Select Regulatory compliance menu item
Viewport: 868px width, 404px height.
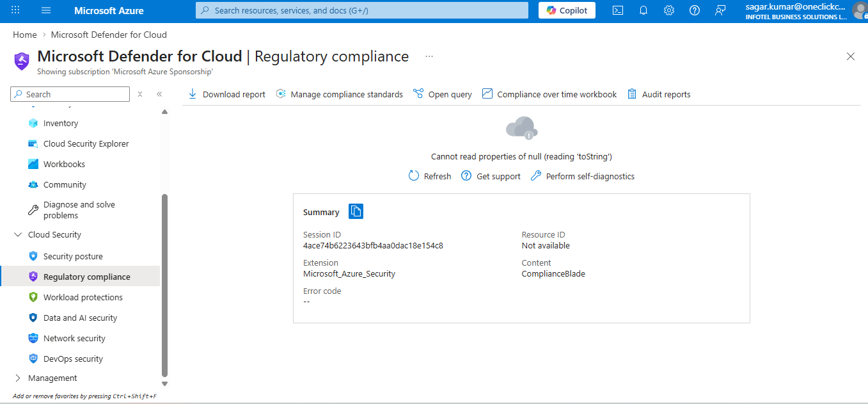(x=80, y=277)
